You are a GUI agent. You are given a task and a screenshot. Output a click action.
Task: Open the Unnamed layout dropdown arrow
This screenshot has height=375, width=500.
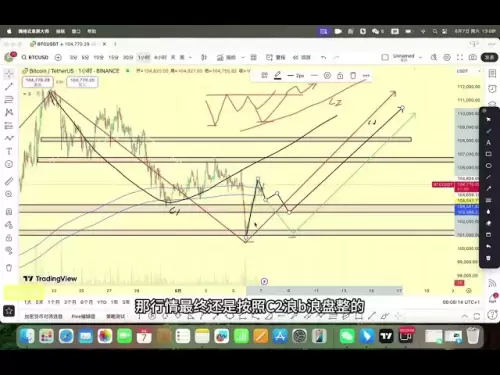[x=420, y=57]
